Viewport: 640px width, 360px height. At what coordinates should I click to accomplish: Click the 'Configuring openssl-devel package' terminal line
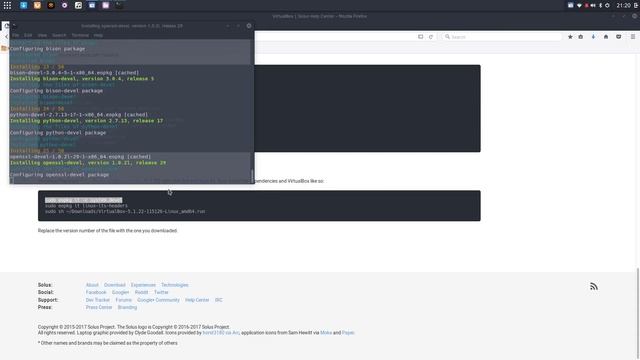[60, 175]
